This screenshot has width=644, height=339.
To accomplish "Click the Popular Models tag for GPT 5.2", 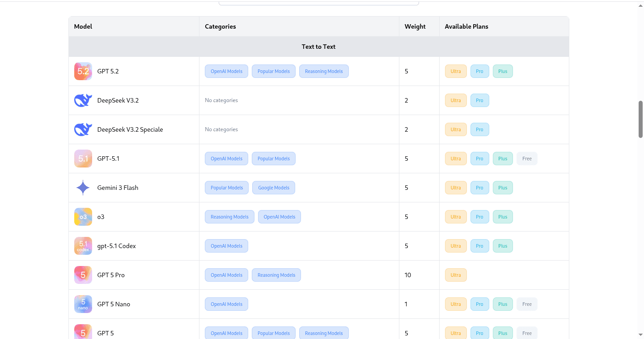I will (x=274, y=71).
